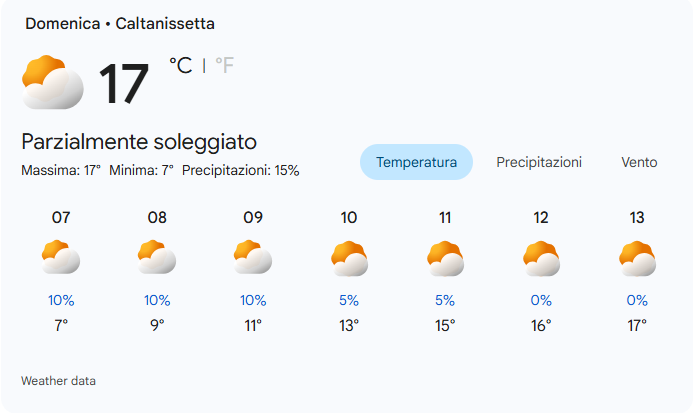Click the Parzialmente soleggiato condition text

[139, 142]
